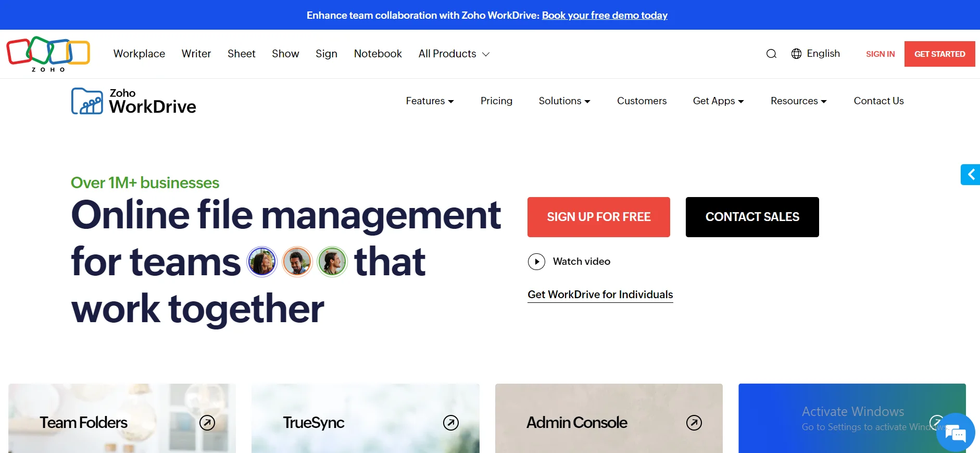Go to the Customers page

(642, 101)
